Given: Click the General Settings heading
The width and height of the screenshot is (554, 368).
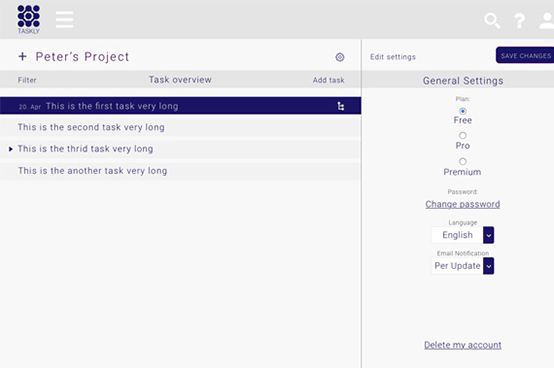Looking at the screenshot, I should tap(463, 81).
